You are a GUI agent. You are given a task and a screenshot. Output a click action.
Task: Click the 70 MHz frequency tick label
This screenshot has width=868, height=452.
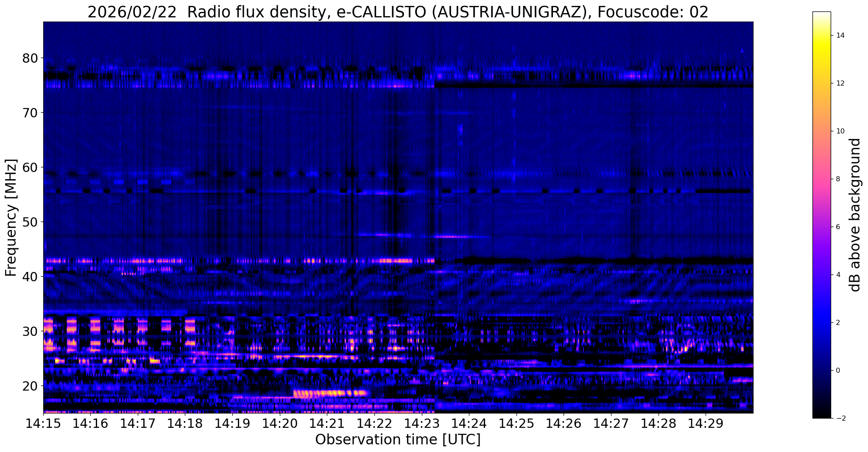pyautogui.click(x=30, y=113)
